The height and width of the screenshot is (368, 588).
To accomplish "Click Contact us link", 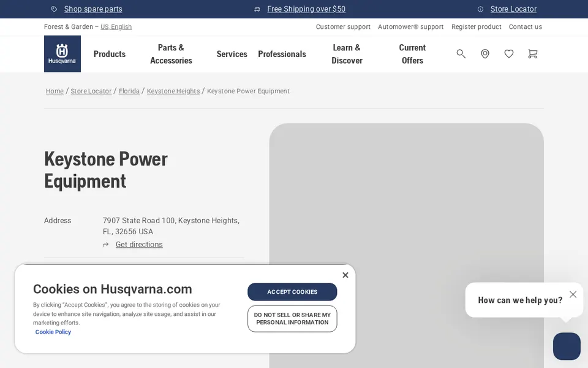I will [x=526, y=26].
